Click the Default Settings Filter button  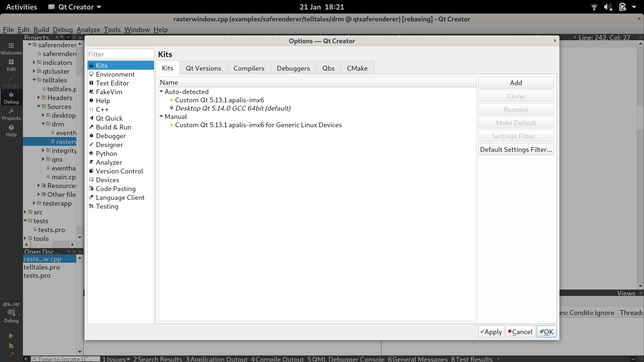click(x=516, y=149)
